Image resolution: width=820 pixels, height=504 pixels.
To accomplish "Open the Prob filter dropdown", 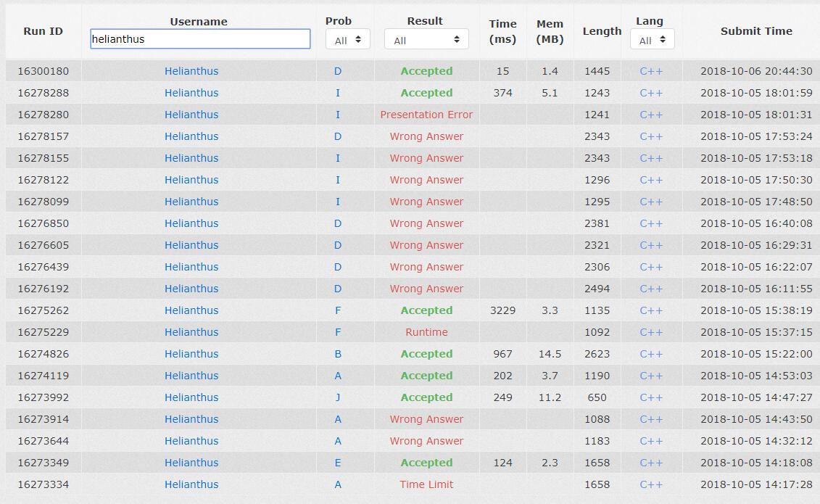I will 347,40.
